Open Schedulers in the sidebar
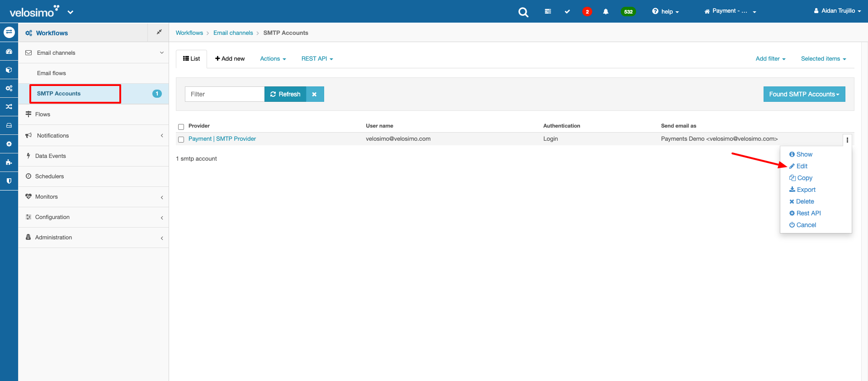The width and height of the screenshot is (868, 381). [49, 176]
